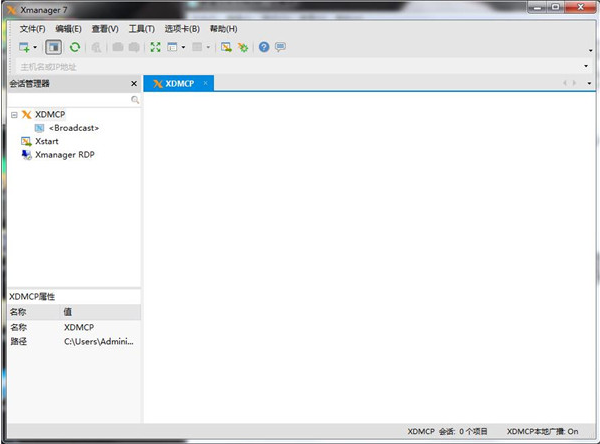The image size is (600, 444).
Task: Click the first grayed copy icon
Action: (117, 47)
